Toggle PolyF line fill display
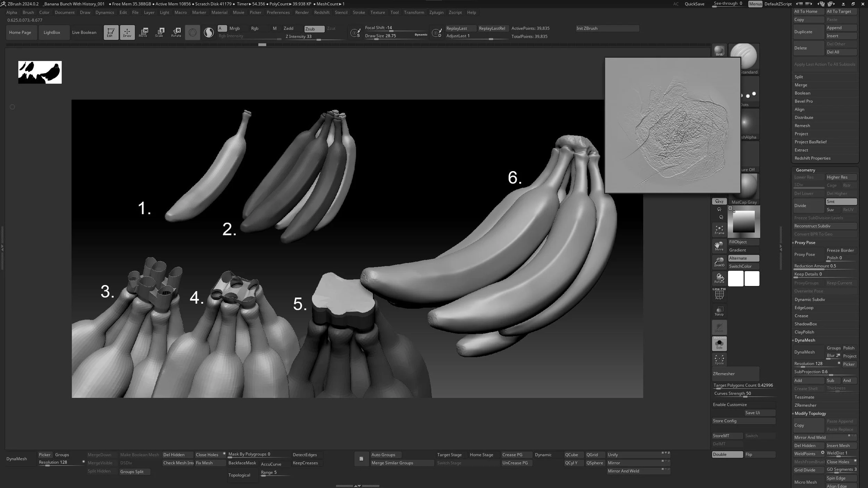The width and height of the screenshot is (868, 488). coord(719,294)
